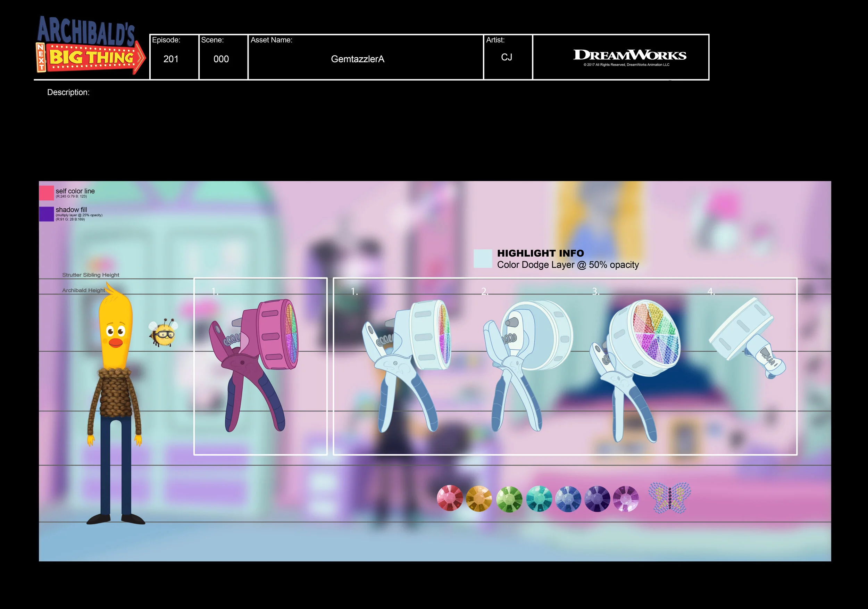
Task: Click the blue gem icon
Action: click(x=568, y=499)
